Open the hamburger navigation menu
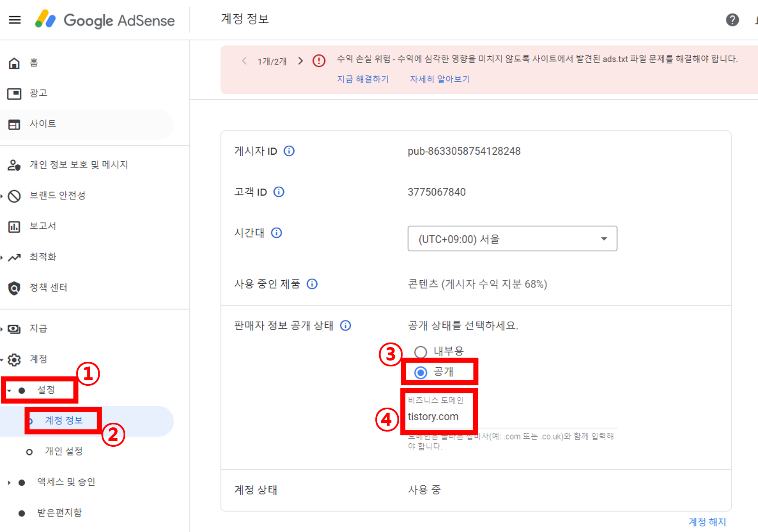Viewport: 758px width, 532px height. 15,20
